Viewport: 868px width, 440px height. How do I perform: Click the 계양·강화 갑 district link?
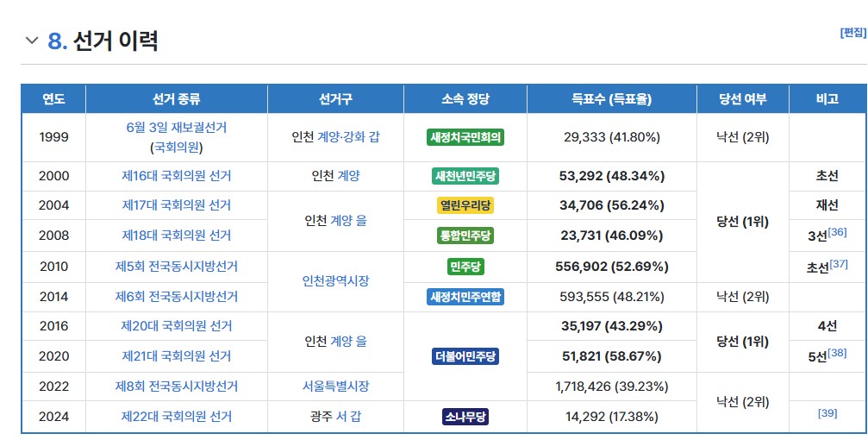pos(348,137)
